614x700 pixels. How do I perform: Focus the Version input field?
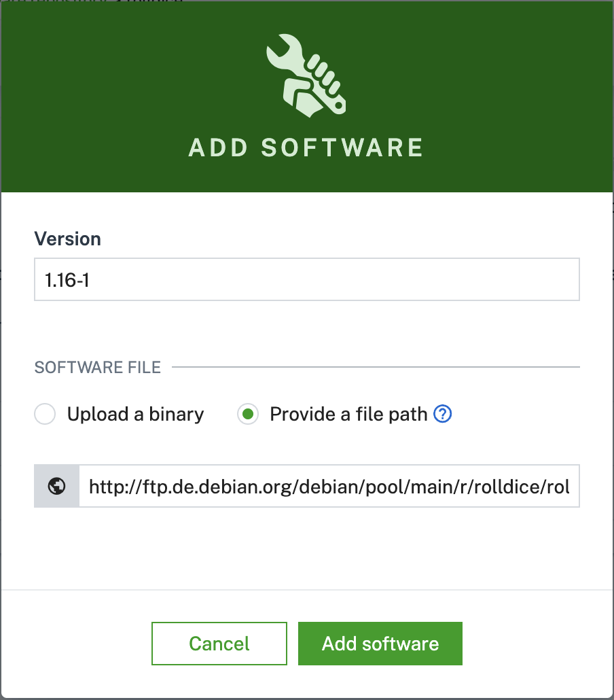pos(307,279)
